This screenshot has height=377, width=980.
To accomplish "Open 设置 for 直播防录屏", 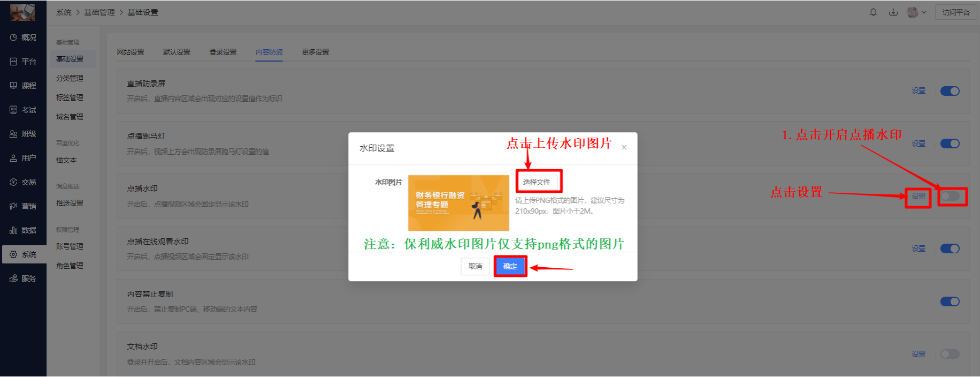I will [918, 91].
